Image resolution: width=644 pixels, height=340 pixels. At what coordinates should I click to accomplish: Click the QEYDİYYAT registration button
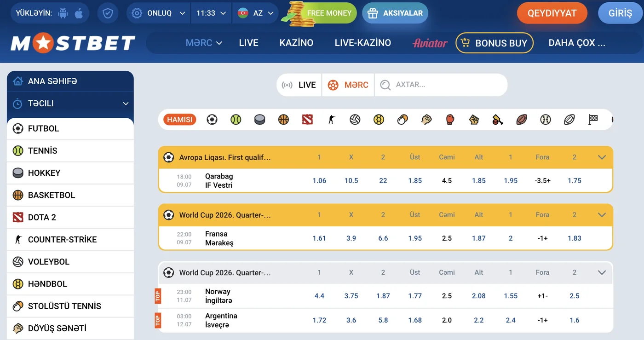pyautogui.click(x=552, y=13)
